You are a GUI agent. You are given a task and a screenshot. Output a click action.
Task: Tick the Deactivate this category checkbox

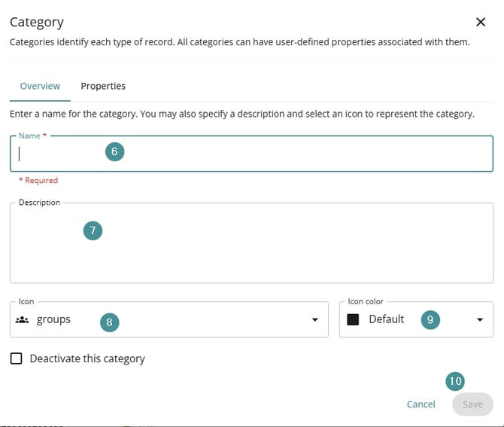coord(17,358)
